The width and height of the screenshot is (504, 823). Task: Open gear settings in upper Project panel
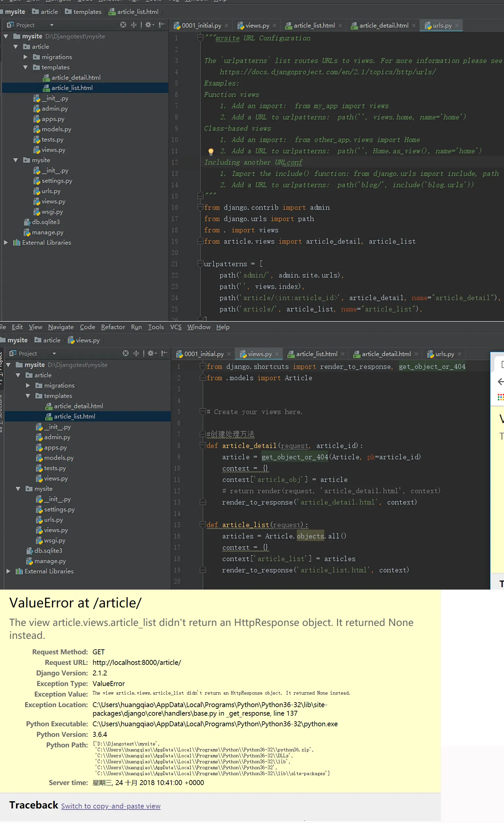coord(149,25)
